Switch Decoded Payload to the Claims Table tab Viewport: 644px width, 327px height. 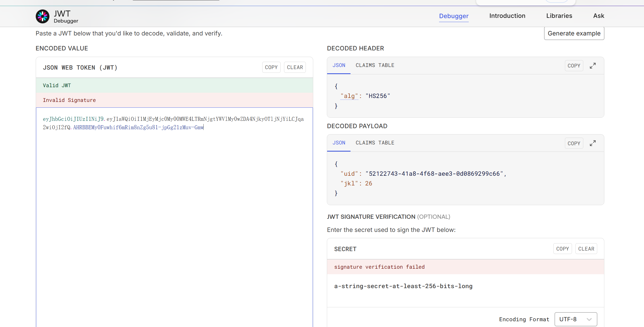point(375,143)
